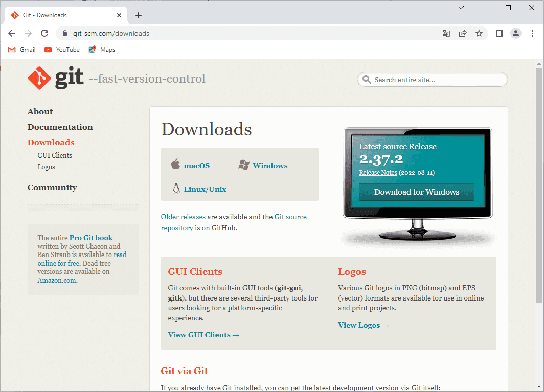
Task: Expand the tab search chevron
Action: click(x=461, y=8)
